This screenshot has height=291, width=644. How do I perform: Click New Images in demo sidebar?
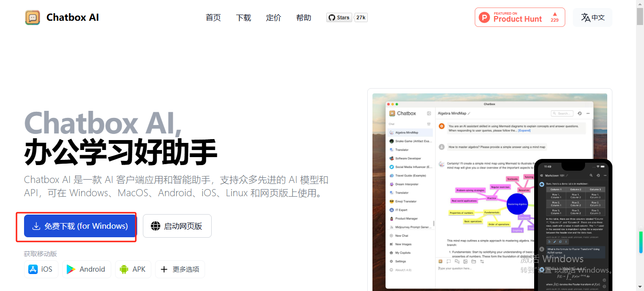(410, 244)
